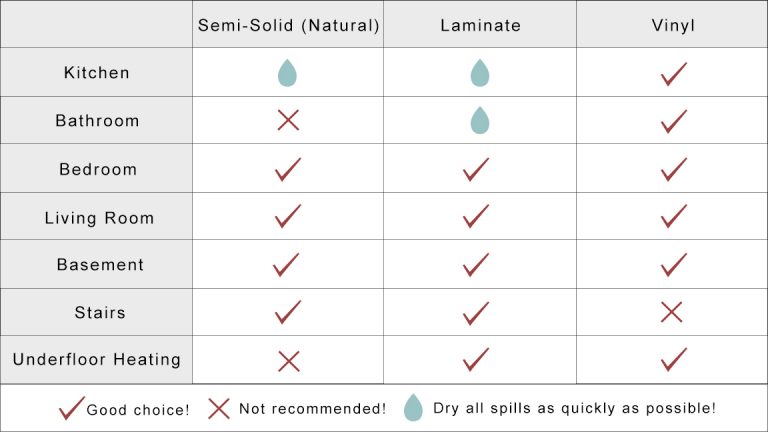Image resolution: width=768 pixels, height=432 pixels.
Task: Click the legend checkmark beside Good choice
Action: tap(72, 408)
